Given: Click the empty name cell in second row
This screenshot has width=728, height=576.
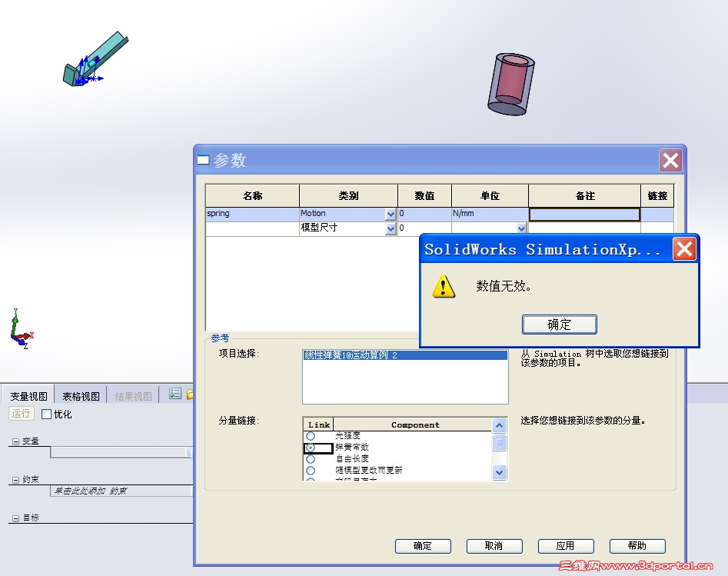Looking at the screenshot, I should coord(252,228).
